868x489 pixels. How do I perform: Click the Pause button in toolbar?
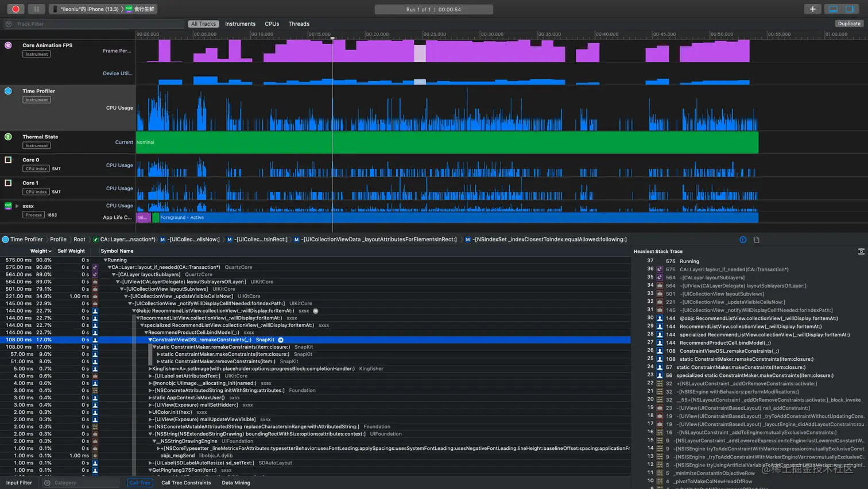coord(36,9)
